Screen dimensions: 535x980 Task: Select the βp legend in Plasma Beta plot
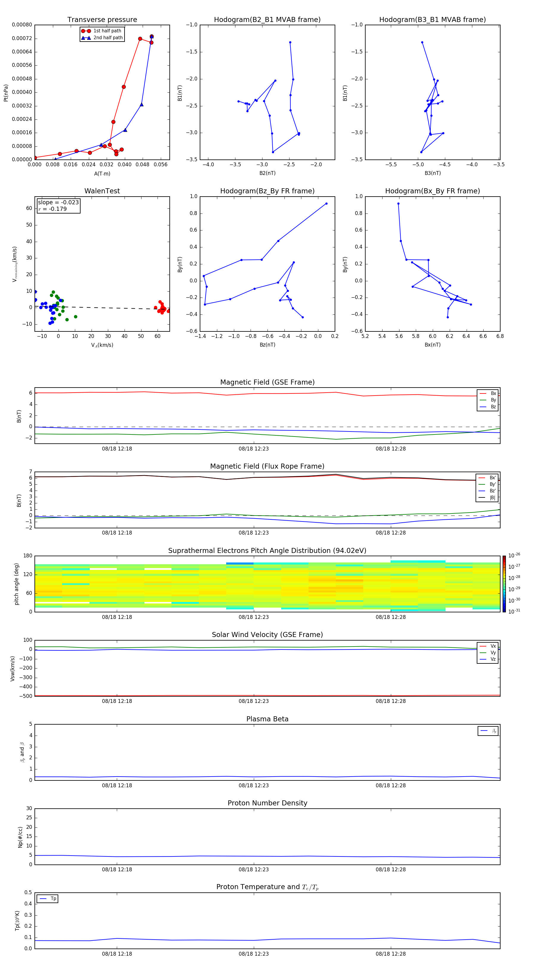488,731
